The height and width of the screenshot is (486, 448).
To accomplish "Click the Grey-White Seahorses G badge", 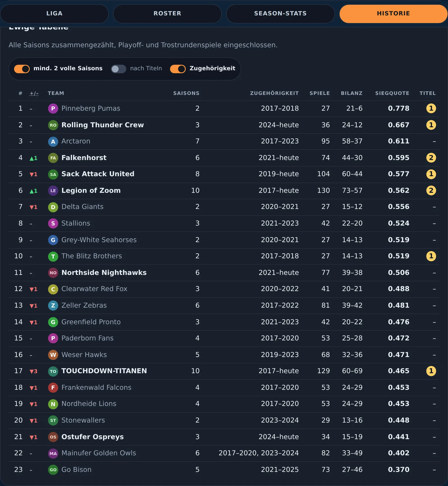I will point(53,240).
